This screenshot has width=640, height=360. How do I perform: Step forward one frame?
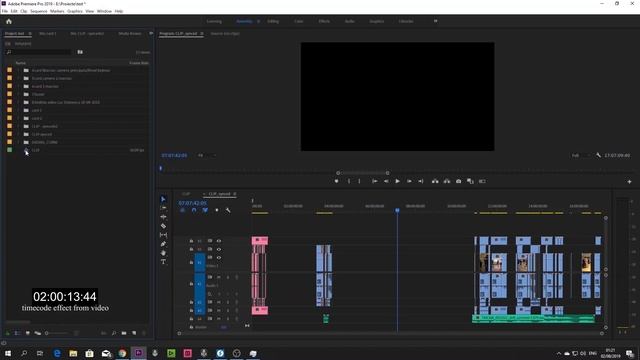(409, 181)
